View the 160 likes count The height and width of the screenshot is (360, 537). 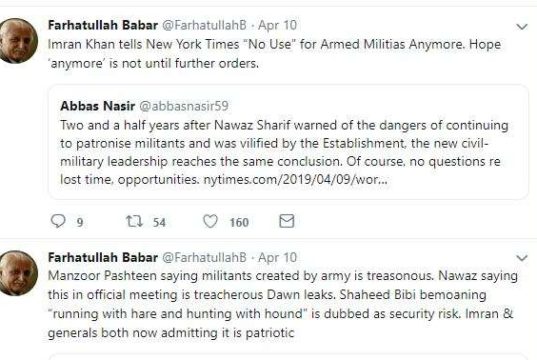coord(239,223)
